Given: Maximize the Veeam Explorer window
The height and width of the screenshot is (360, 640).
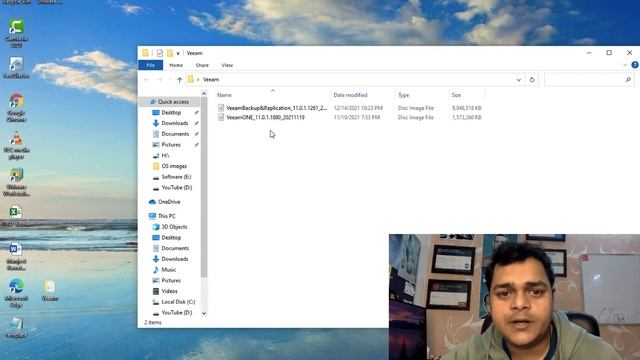Looking at the screenshot, I should click(x=609, y=53).
